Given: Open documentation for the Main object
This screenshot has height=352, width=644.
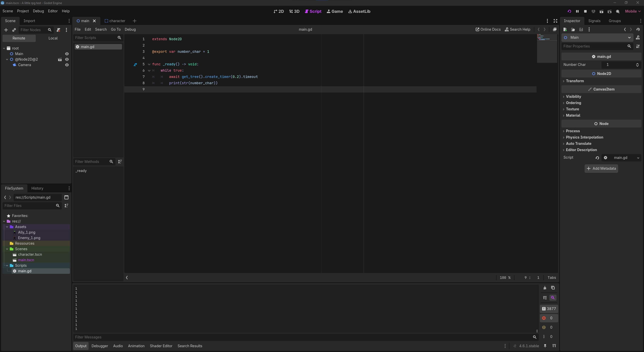Looking at the screenshot, I should click(638, 38).
